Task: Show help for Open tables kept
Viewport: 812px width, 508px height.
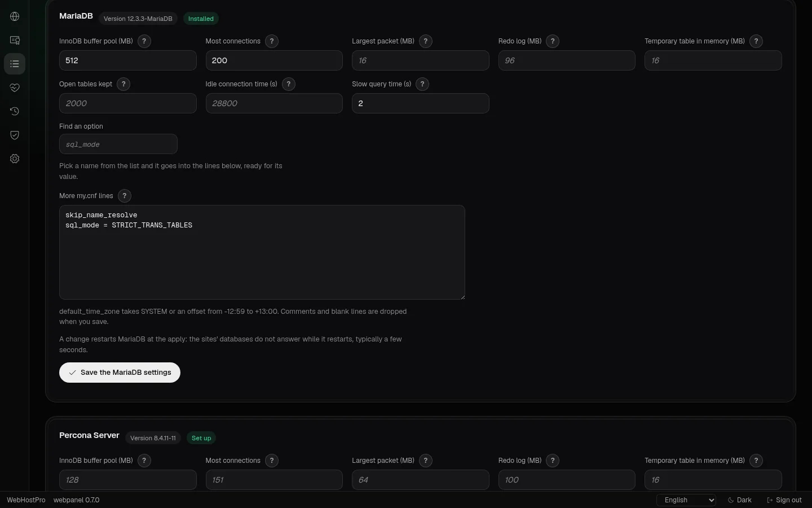Action: pyautogui.click(x=123, y=84)
